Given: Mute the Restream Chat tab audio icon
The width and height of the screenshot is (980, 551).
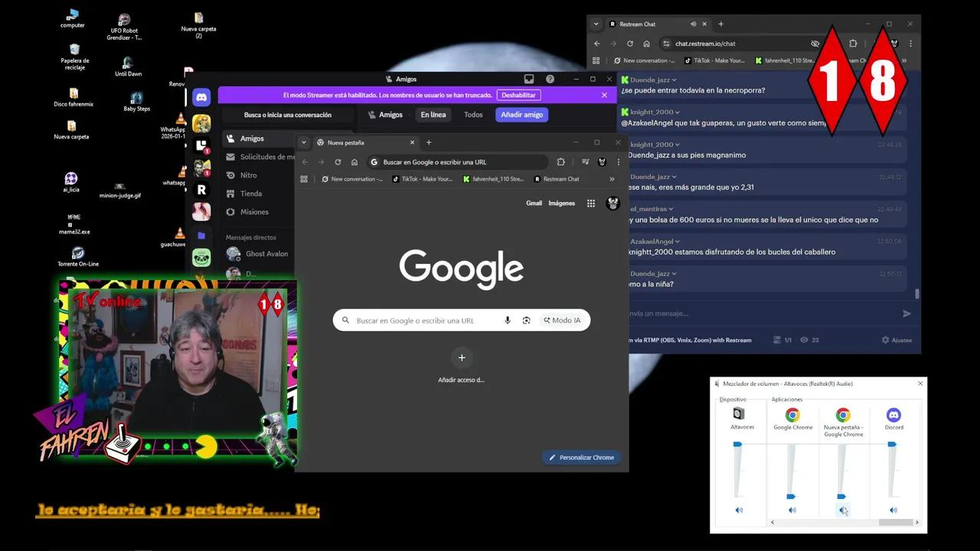Looking at the screenshot, I should coord(693,24).
